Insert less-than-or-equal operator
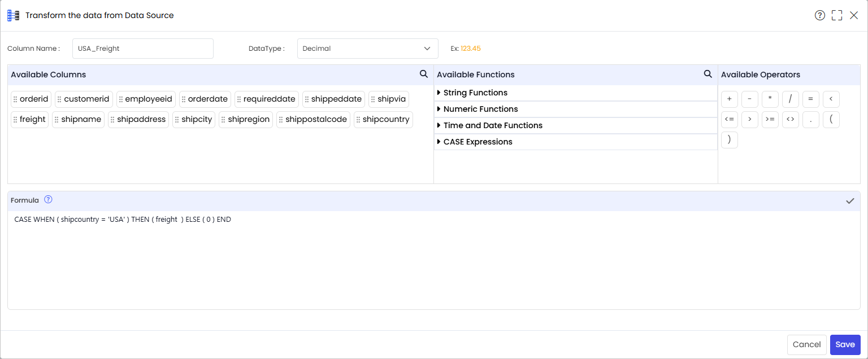This screenshot has height=359, width=868. 730,120
